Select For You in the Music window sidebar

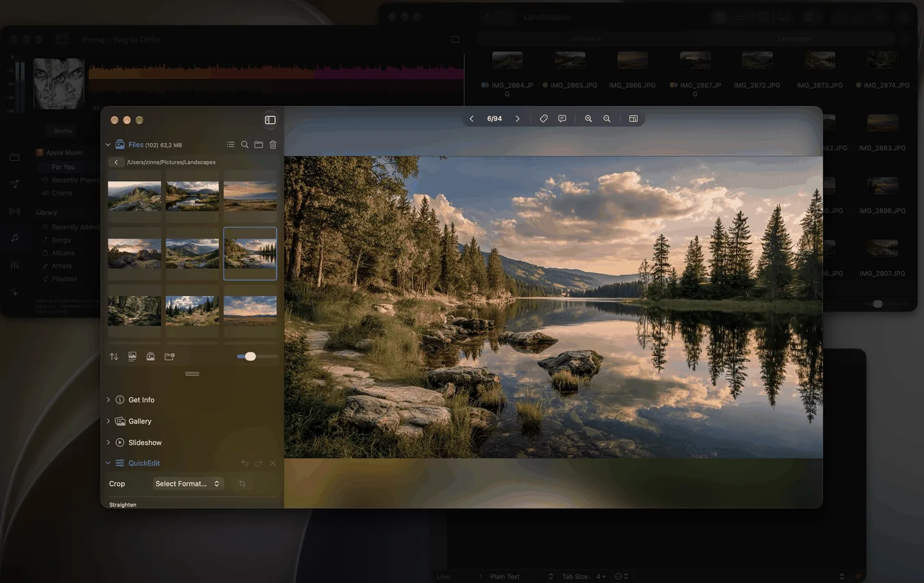pyautogui.click(x=63, y=167)
